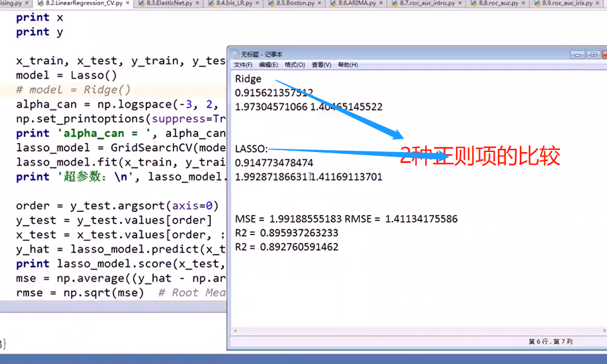Click Notepad's horizontal scrollbar track
The height and width of the screenshot is (364, 607).
[x=420, y=330]
